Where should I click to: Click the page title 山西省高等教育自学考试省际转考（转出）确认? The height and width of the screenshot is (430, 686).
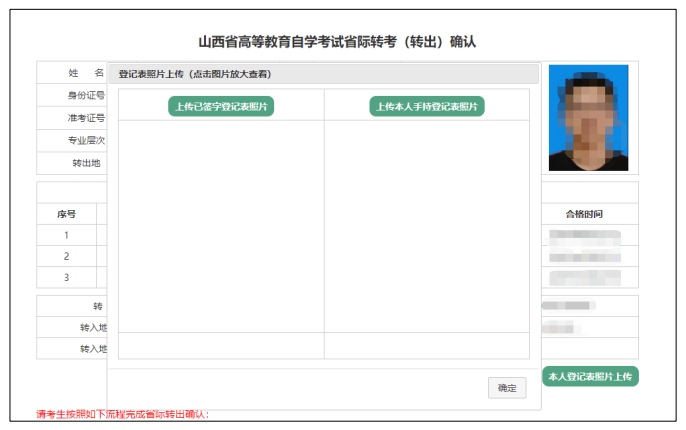coord(337,42)
